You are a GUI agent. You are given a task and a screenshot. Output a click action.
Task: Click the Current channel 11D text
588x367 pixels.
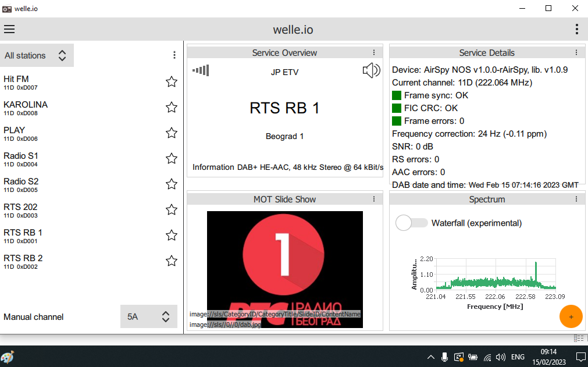coord(462,83)
